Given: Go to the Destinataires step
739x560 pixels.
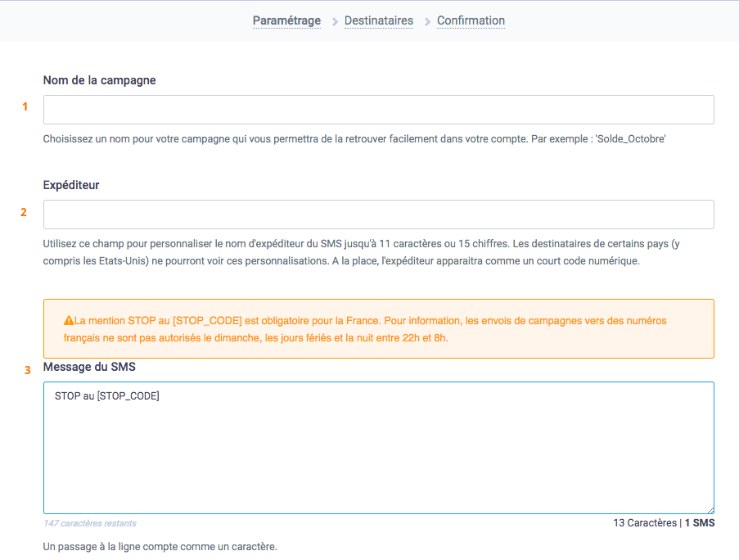Looking at the screenshot, I should click(x=378, y=21).
